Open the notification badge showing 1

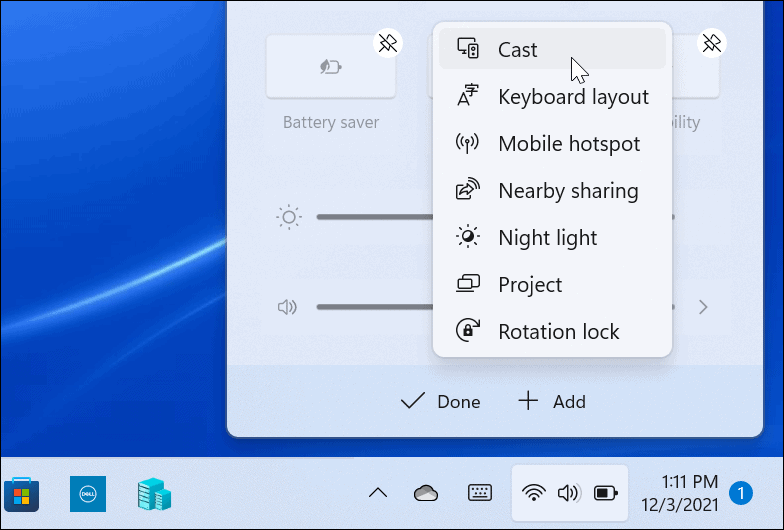(740, 494)
